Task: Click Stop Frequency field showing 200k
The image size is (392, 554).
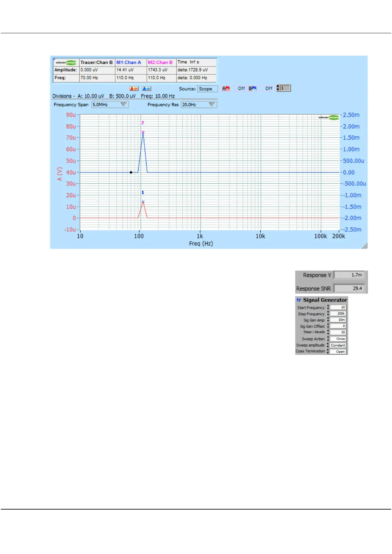Action: coord(338,313)
